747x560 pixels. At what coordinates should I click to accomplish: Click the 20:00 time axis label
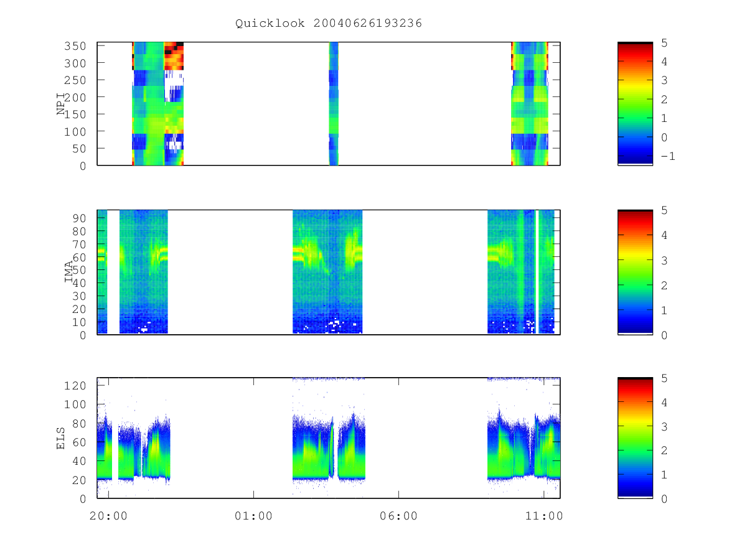109,516
